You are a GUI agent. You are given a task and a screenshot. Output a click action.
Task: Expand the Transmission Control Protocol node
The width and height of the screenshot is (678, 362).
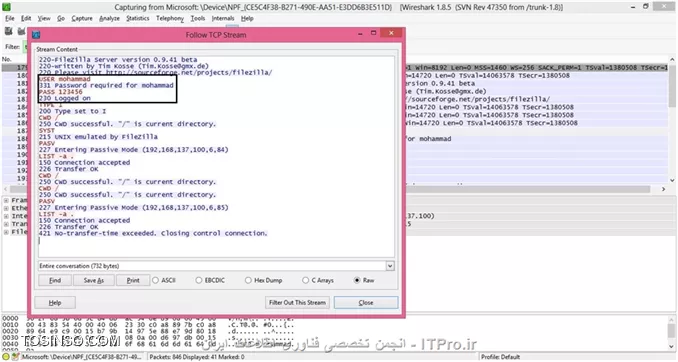6,224
